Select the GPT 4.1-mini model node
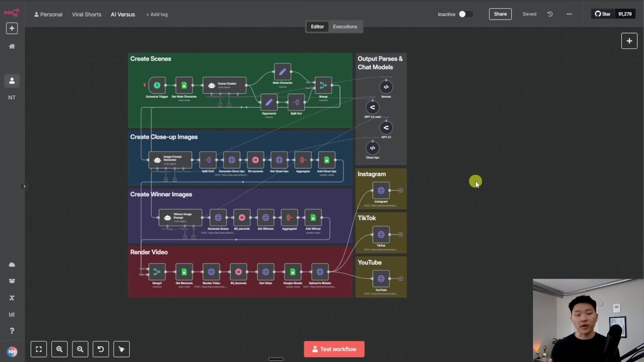644x362 pixels. [x=372, y=107]
